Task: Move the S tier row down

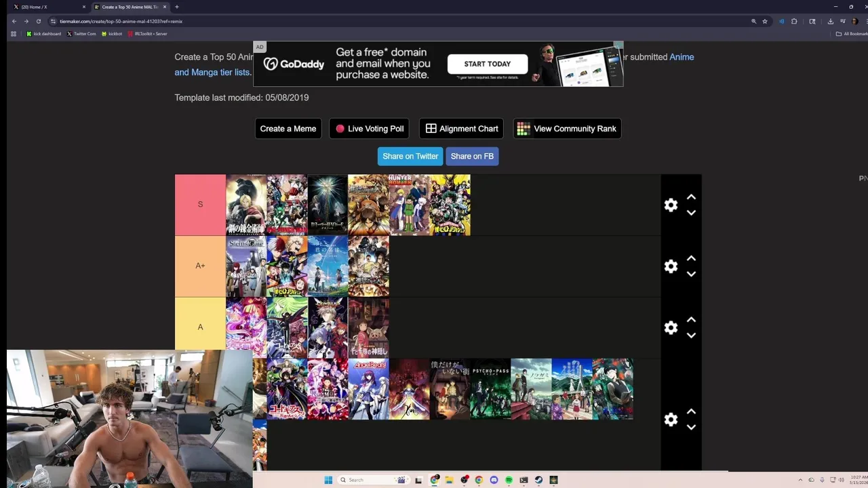Action: tap(691, 213)
